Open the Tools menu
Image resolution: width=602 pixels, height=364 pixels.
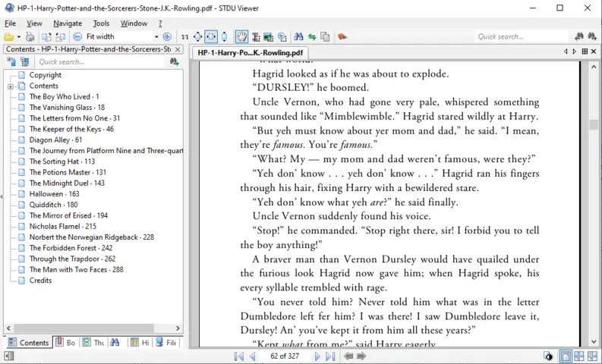coord(101,24)
